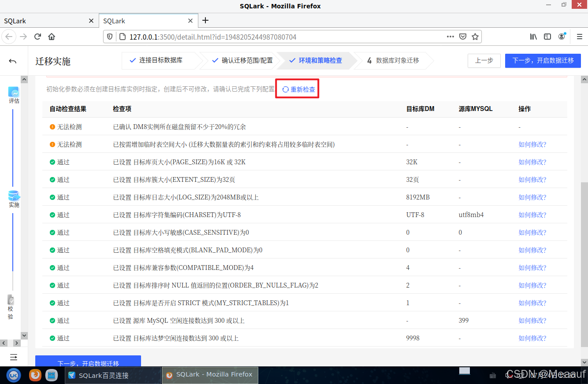Click bottom 下一步，开启数据迁移 button

click(x=88, y=361)
